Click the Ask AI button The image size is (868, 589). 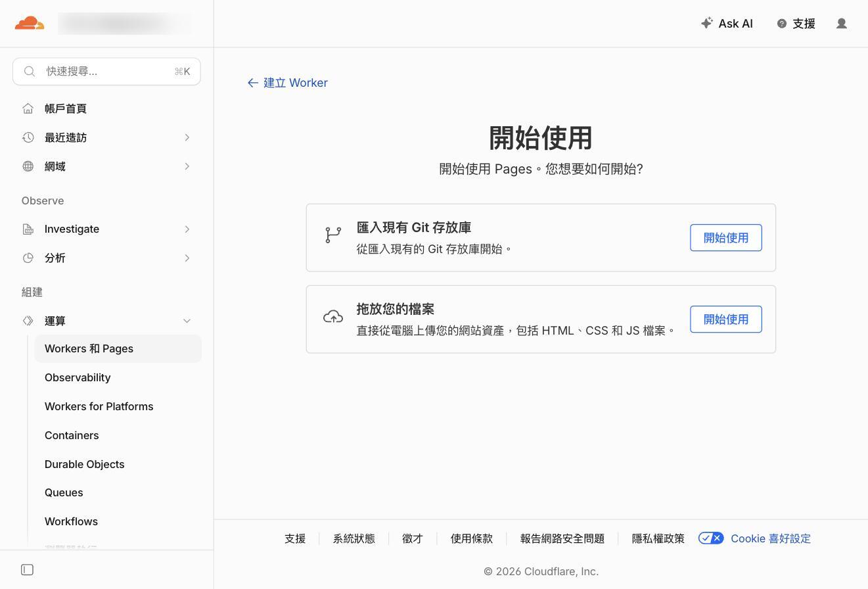click(x=727, y=24)
